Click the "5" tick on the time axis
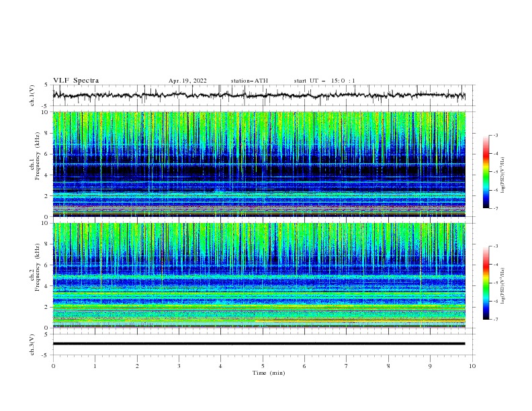The height and width of the screenshot is (411, 532). 263,366
